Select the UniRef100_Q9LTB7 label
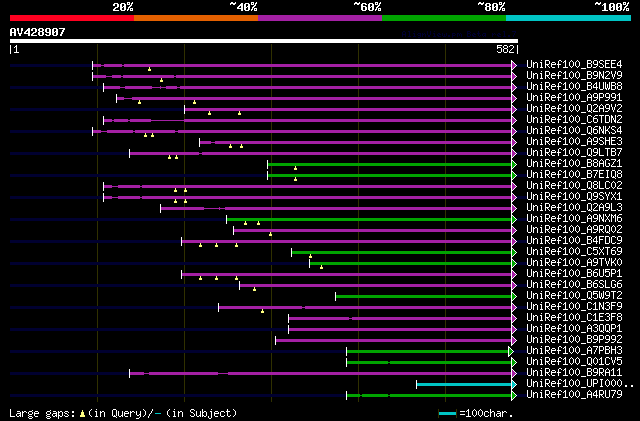 tap(574, 153)
